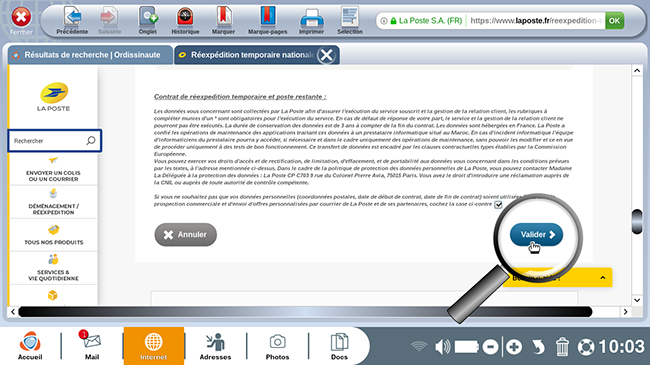
Task: Click the Annuler button
Action: (185, 235)
